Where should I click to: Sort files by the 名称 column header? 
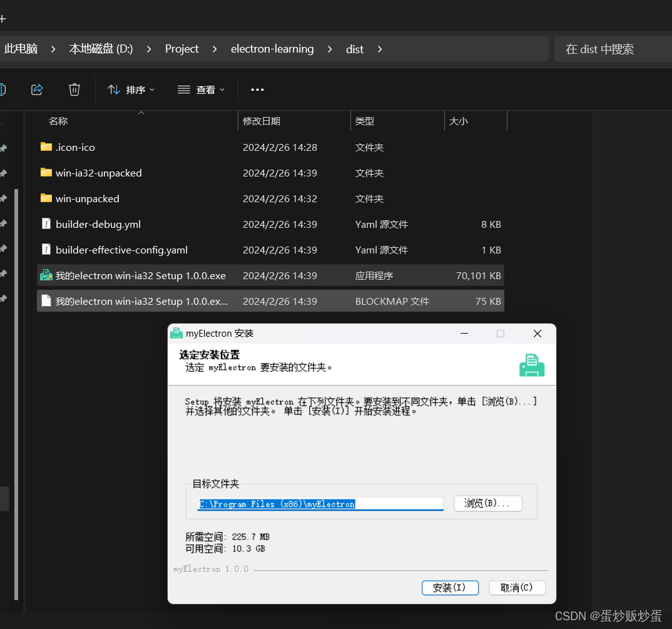click(58, 121)
